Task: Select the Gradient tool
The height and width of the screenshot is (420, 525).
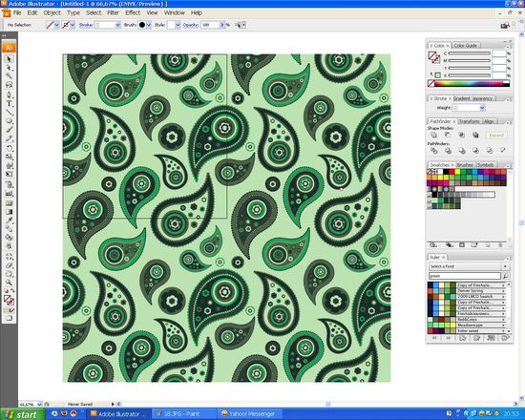Action: coord(9,212)
